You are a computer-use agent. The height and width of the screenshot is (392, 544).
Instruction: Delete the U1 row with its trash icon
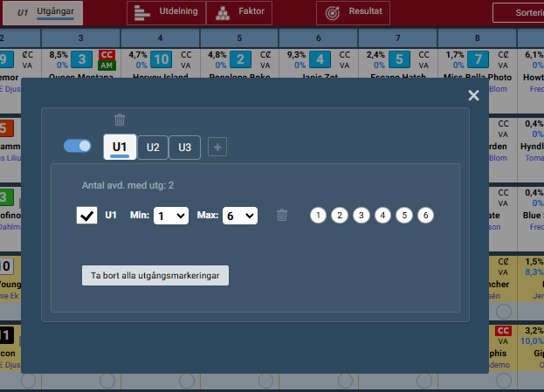282,215
